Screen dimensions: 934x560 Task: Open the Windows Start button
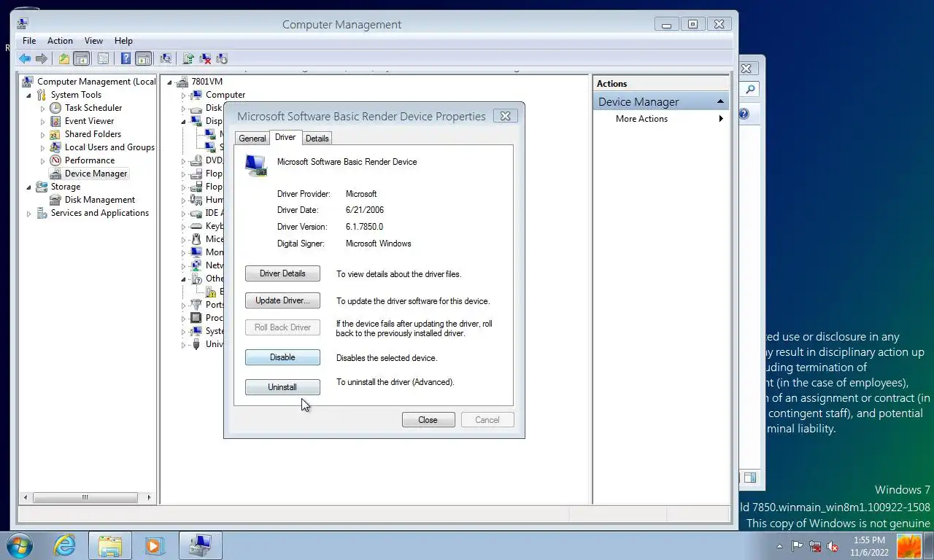[20, 545]
